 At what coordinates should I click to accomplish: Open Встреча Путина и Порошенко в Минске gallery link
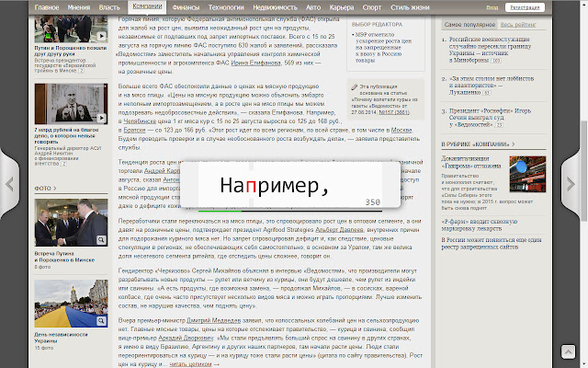point(64,257)
